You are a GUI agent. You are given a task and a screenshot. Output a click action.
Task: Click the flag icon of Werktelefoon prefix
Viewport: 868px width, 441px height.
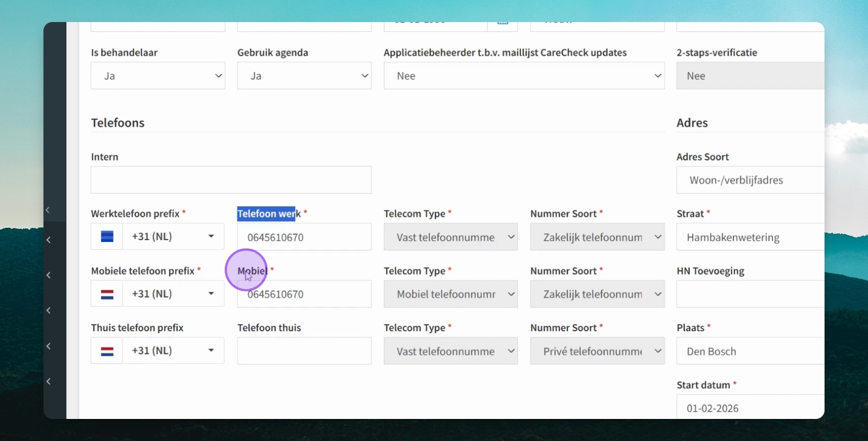click(107, 236)
